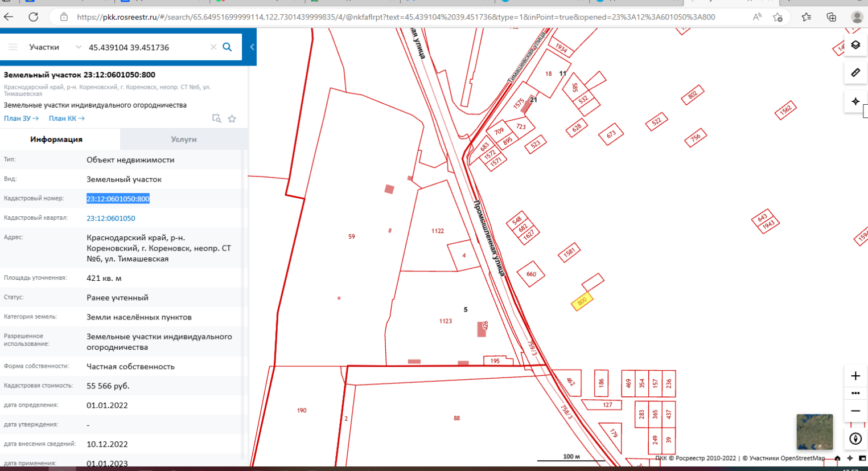
Task: Click the window icon in the map footer
Action: [862, 458]
